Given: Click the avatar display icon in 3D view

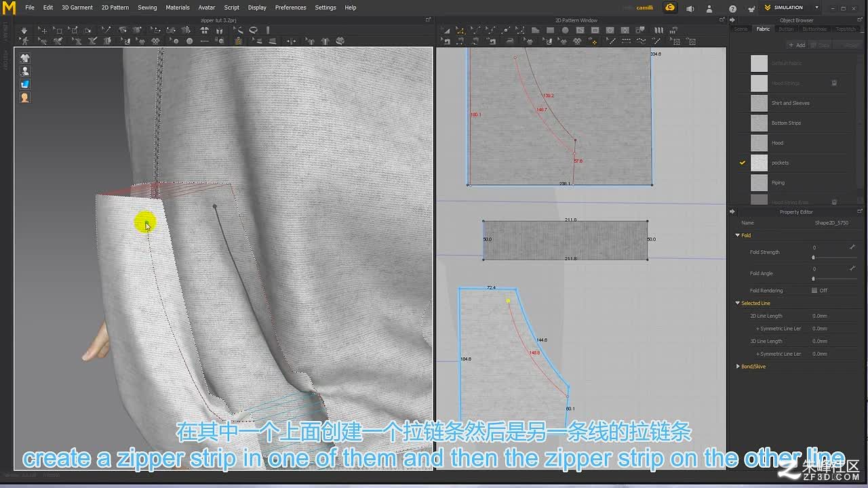Looking at the screenshot, I should [x=25, y=71].
